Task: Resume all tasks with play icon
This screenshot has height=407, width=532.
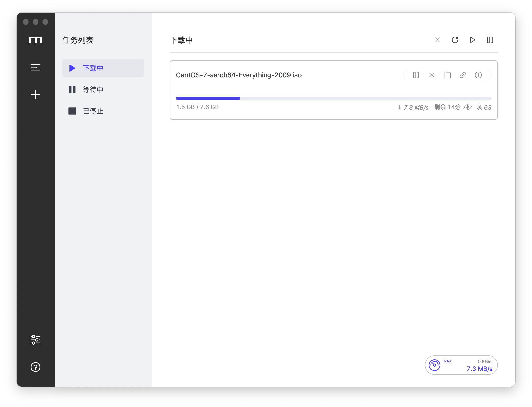Action: 472,40
